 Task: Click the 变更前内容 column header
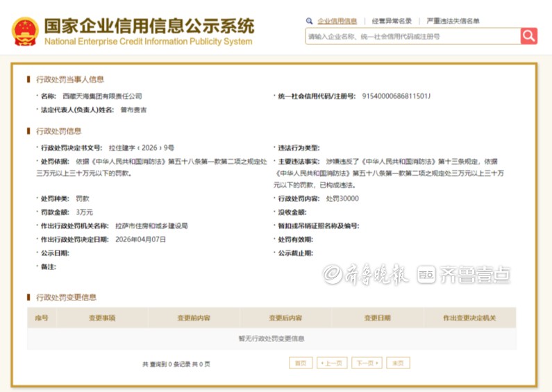coord(193,318)
